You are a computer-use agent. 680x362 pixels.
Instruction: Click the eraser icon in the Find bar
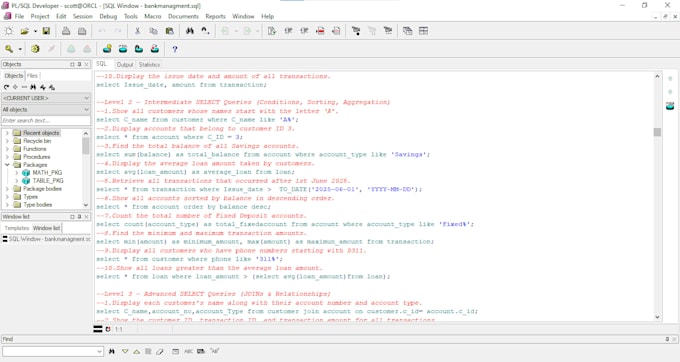pyautogui.click(x=160, y=351)
